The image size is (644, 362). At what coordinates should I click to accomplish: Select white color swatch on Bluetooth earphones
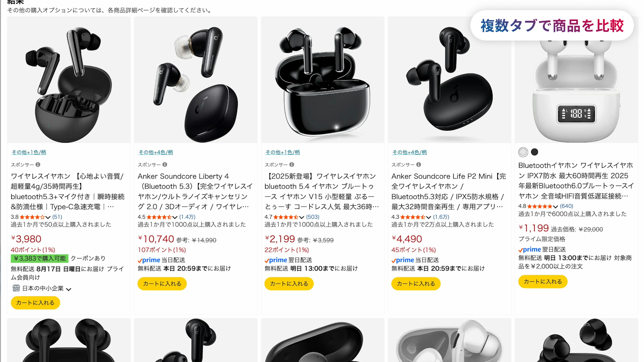click(x=523, y=152)
